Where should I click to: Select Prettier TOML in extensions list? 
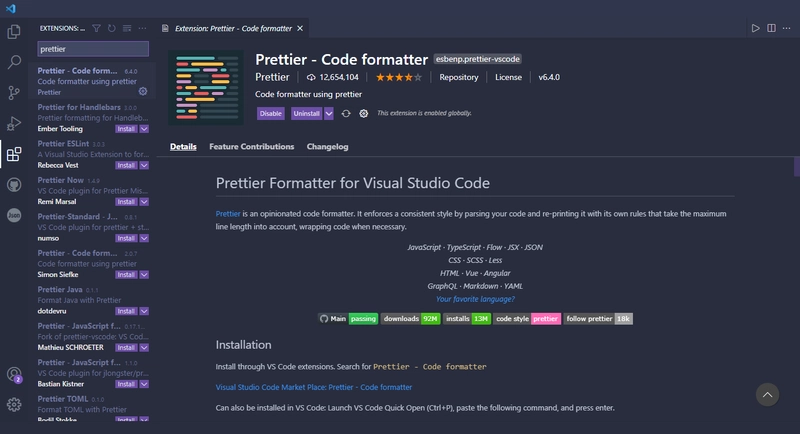coord(92,407)
